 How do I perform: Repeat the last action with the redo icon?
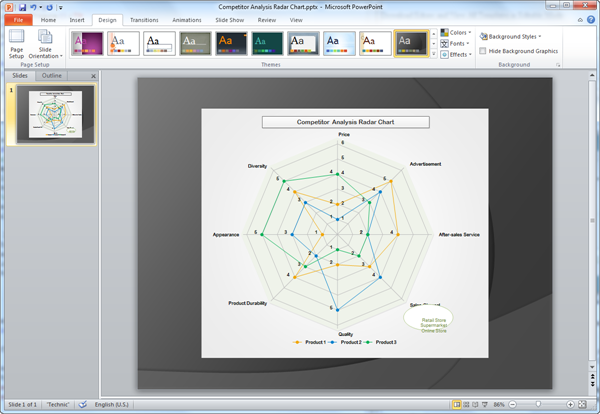[x=49, y=7]
